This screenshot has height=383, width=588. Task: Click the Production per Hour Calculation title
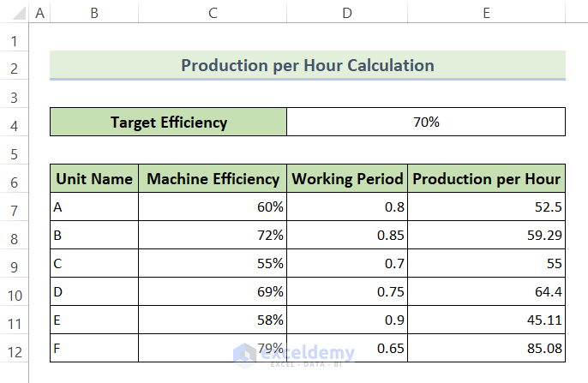(x=308, y=65)
